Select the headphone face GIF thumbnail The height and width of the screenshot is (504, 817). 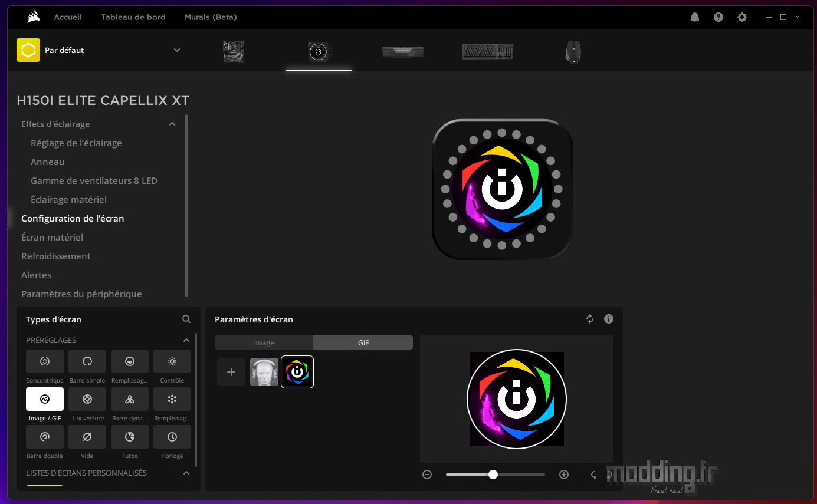[264, 372]
